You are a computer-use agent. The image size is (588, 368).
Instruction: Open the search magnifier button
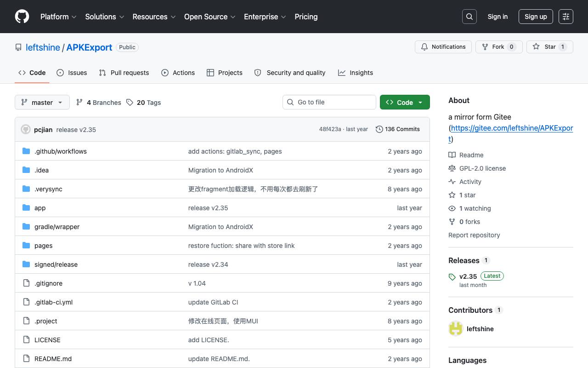pos(469,17)
